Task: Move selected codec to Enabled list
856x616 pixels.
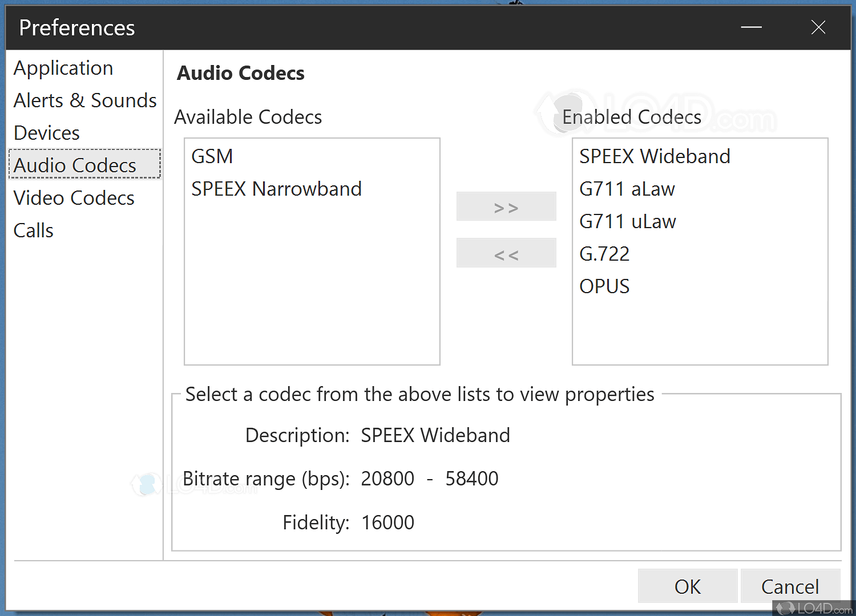Action: coord(506,206)
